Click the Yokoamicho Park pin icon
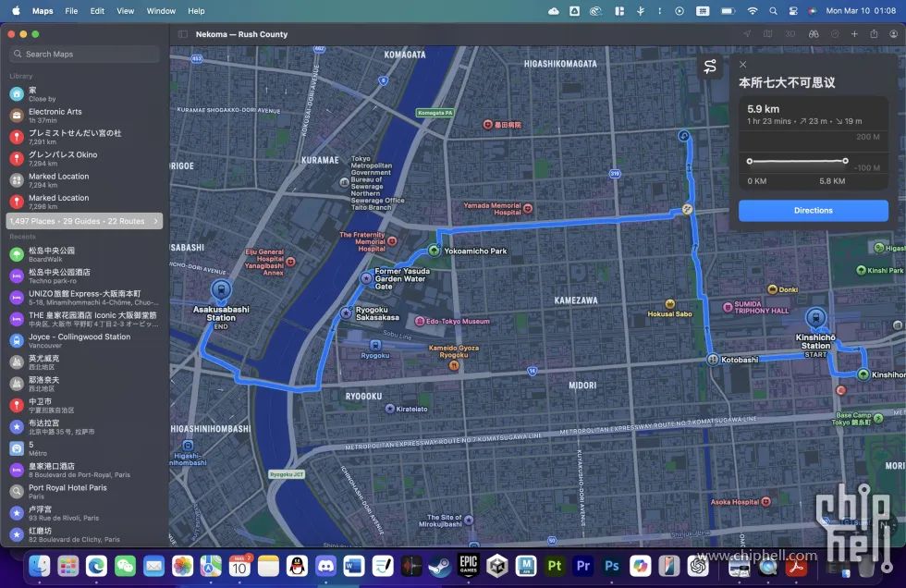This screenshot has height=588, width=906. point(434,251)
